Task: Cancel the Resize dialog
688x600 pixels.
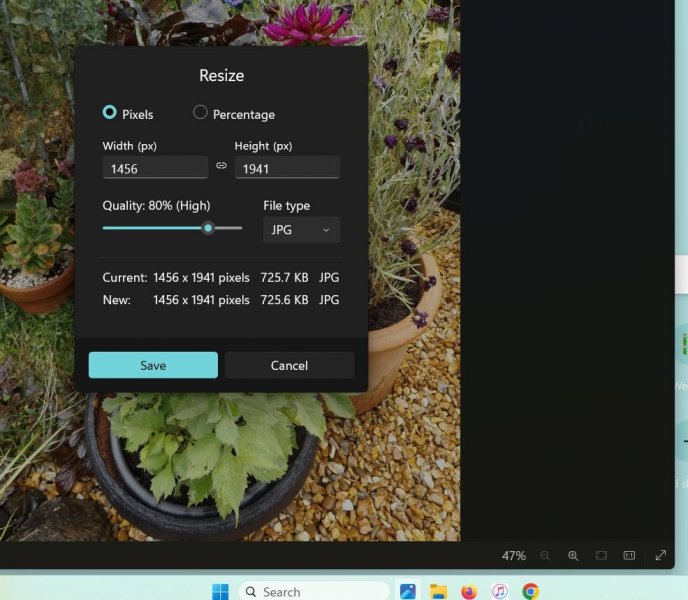Action: click(289, 365)
